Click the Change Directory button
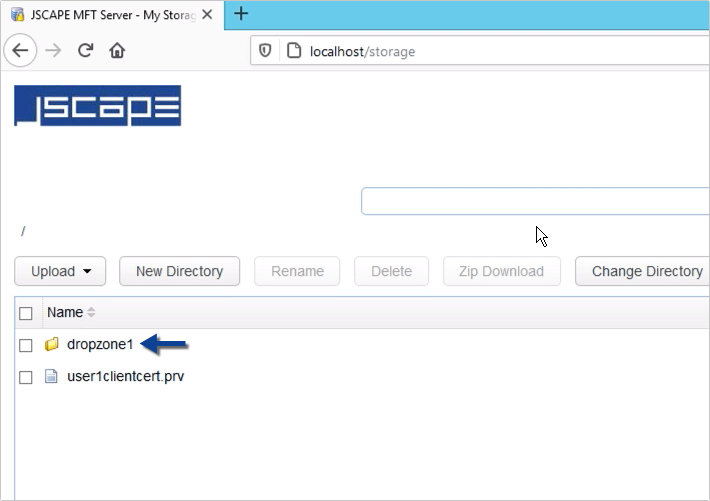Screen dimensions: 710x501 point(646,271)
